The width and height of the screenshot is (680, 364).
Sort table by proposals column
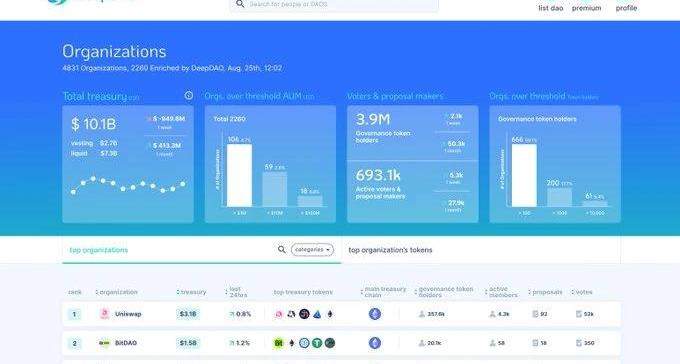point(545,292)
